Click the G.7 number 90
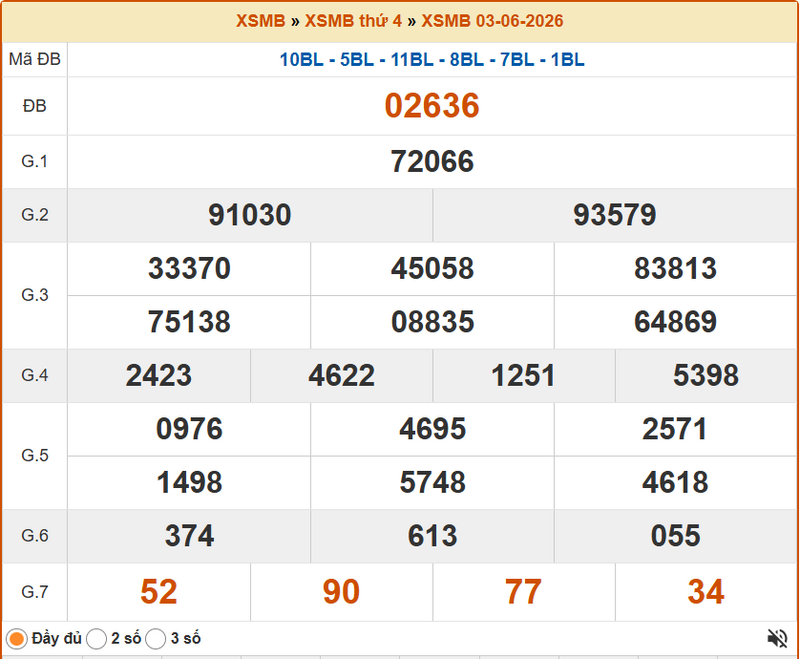Image resolution: width=800 pixels, height=659 pixels. (341, 592)
